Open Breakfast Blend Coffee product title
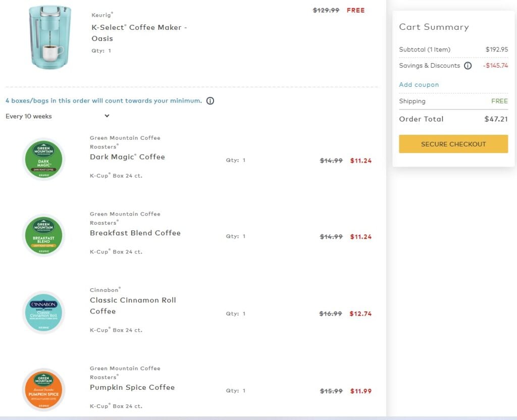 pyautogui.click(x=135, y=233)
